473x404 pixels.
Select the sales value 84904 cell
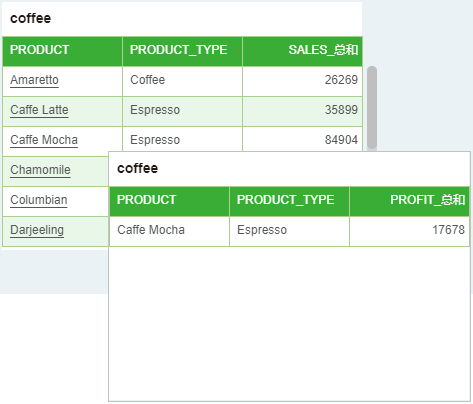(303, 139)
